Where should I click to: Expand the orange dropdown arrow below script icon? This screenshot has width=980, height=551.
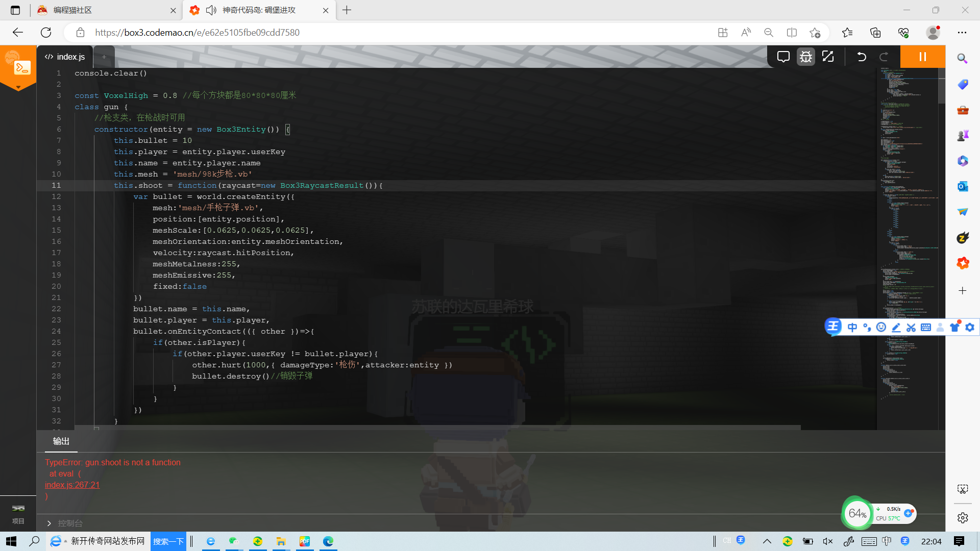point(18,88)
